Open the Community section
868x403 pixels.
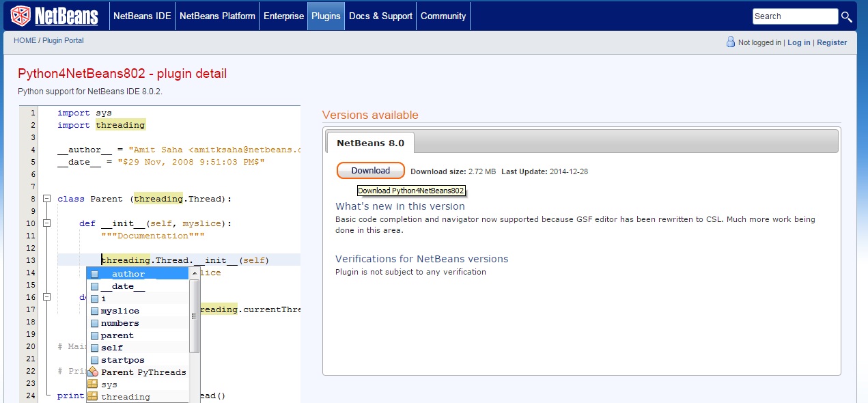coord(443,16)
